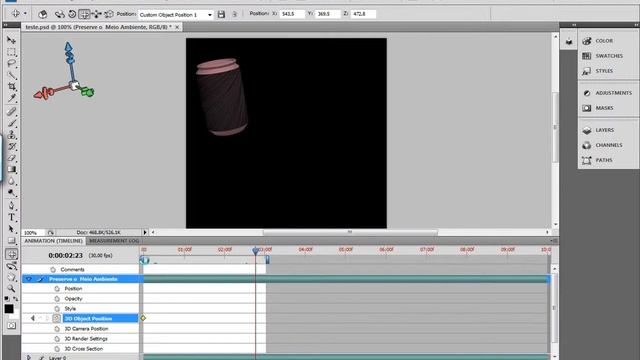Toggle stopwatch for Comments track
The image size is (640, 360).
[53, 269]
